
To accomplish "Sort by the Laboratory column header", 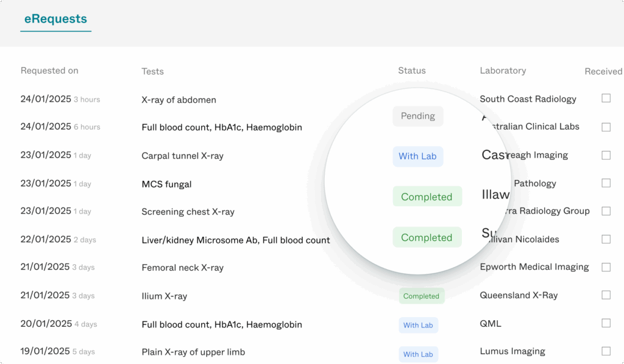I will click(x=503, y=71).
